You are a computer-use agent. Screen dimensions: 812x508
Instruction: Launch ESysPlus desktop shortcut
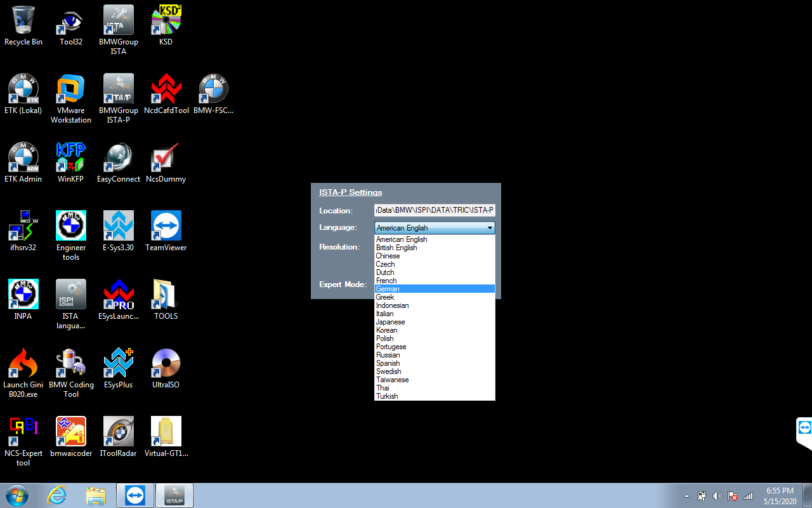click(x=119, y=368)
